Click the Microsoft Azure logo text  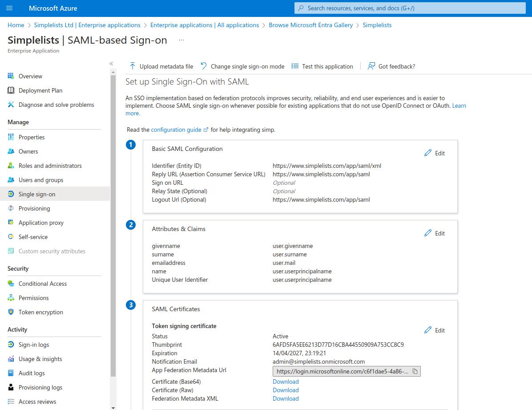[x=53, y=8]
